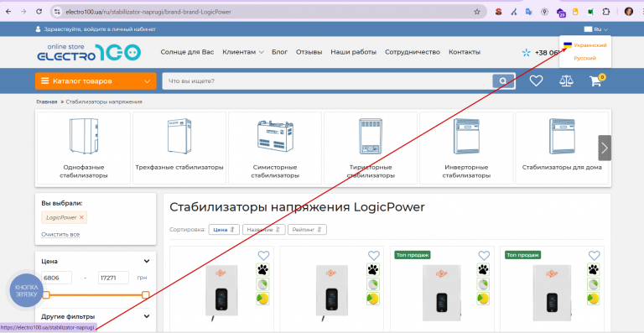Open Стабилизаторы для дома category
644x333 pixels.
pyautogui.click(x=562, y=148)
